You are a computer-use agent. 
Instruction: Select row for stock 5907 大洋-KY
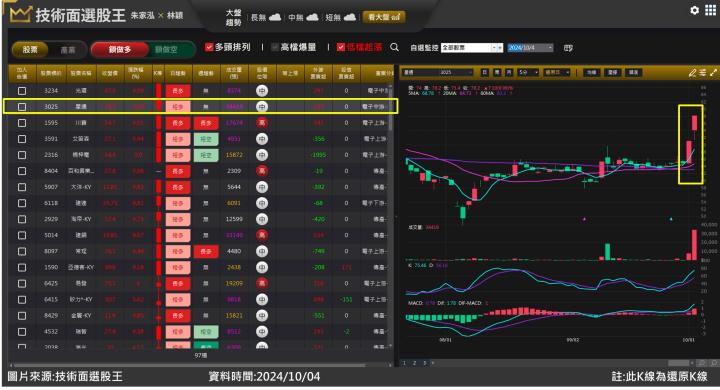(x=199, y=187)
